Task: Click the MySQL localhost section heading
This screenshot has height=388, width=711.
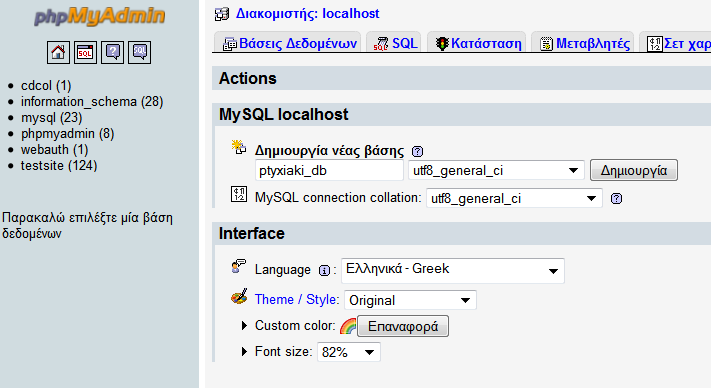Action: [x=283, y=114]
